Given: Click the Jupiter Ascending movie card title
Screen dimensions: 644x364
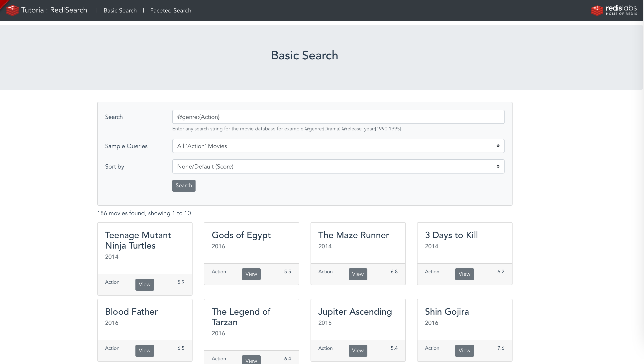Looking at the screenshot, I should 355,311.
